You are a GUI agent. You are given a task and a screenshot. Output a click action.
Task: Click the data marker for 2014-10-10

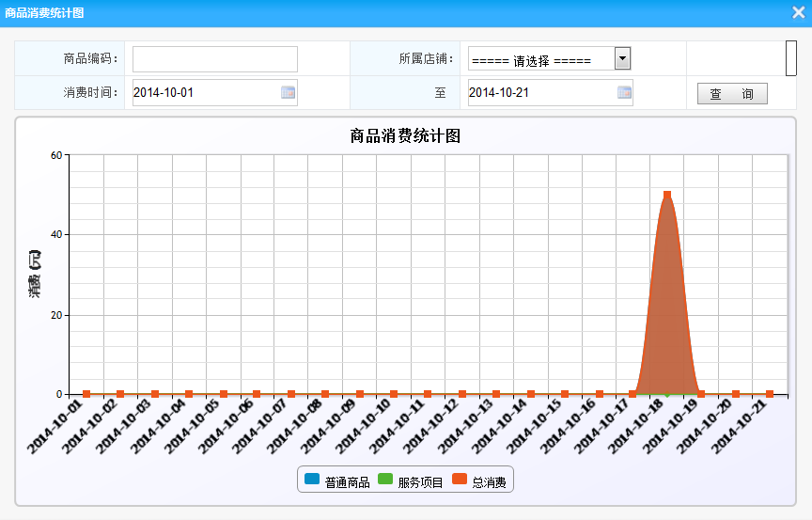[x=394, y=394]
